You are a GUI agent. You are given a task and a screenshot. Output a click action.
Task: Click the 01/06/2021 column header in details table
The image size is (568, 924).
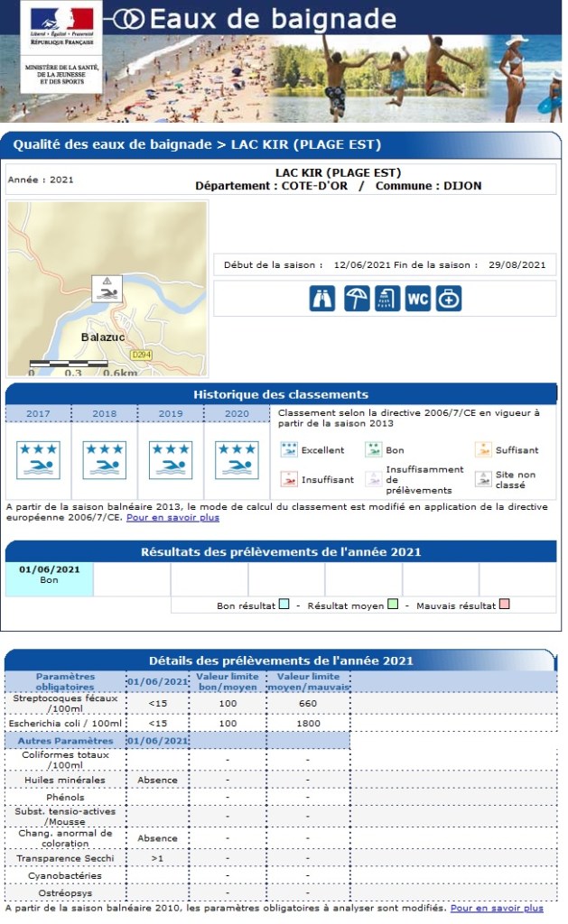pos(157,681)
